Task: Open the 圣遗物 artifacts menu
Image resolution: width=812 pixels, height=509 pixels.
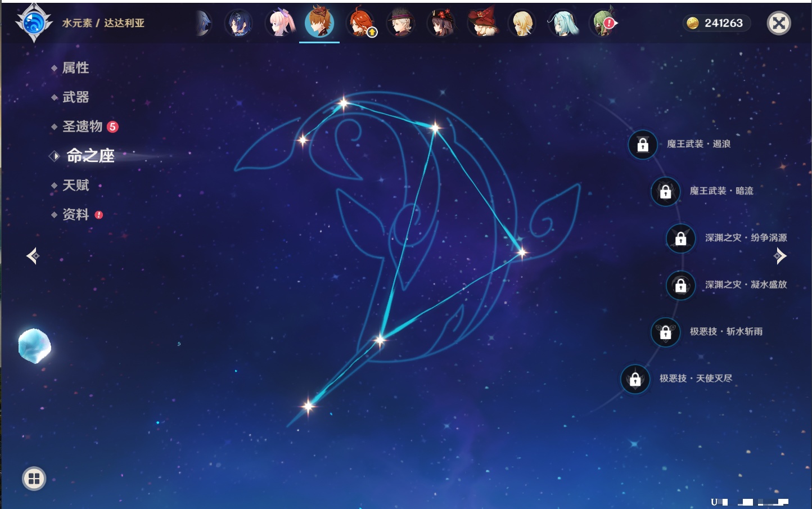Action: click(x=82, y=127)
